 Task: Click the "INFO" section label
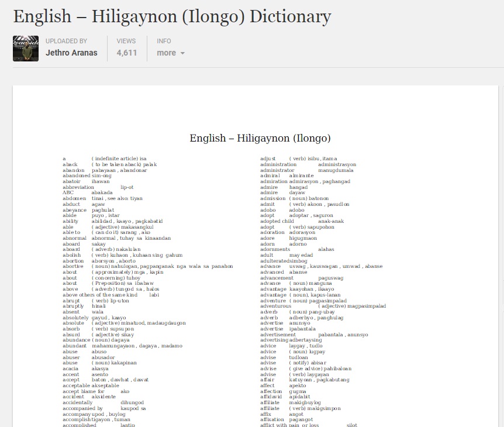tap(164, 41)
